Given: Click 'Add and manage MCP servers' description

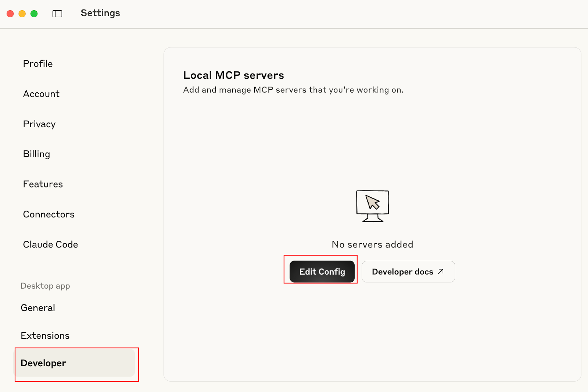Looking at the screenshot, I should tap(293, 90).
